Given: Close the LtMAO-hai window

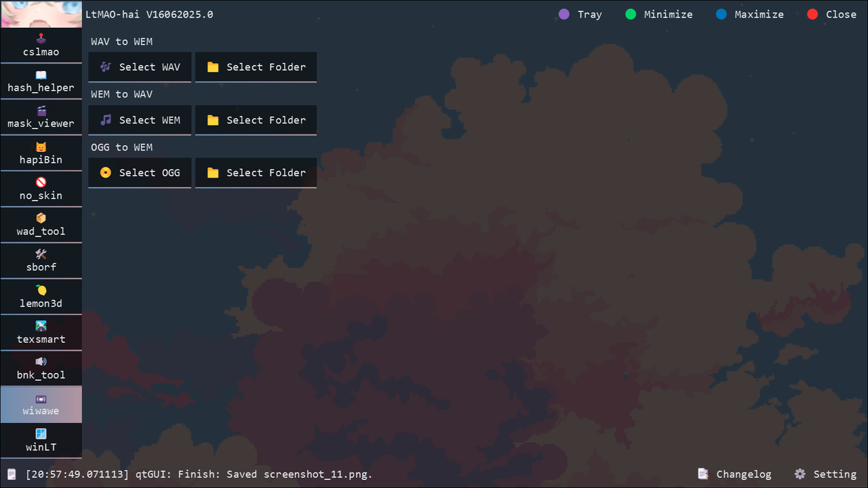Looking at the screenshot, I should [x=832, y=14].
